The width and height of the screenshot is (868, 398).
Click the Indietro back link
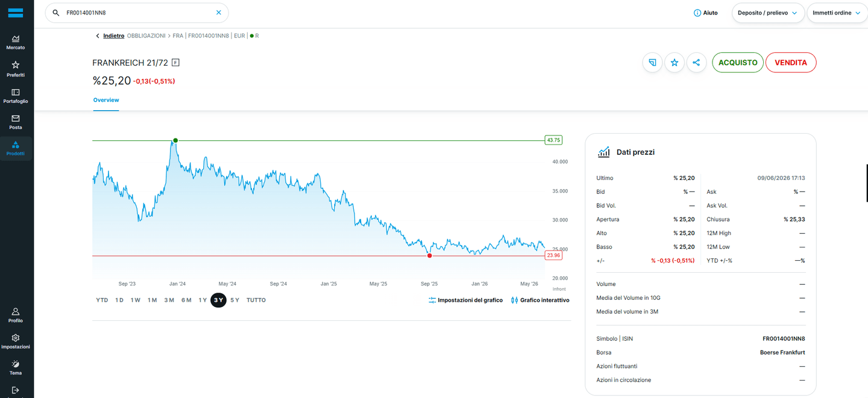[x=113, y=36]
